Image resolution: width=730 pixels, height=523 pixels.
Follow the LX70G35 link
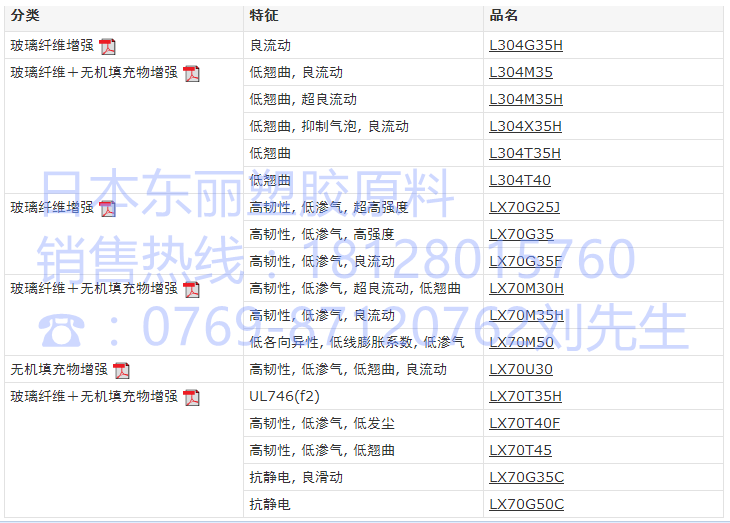click(521, 234)
